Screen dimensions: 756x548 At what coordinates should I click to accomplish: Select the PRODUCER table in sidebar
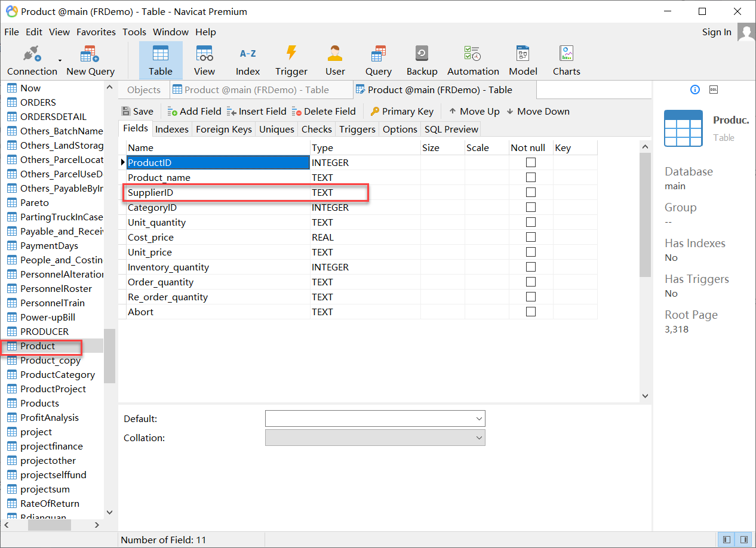pos(44,331)
